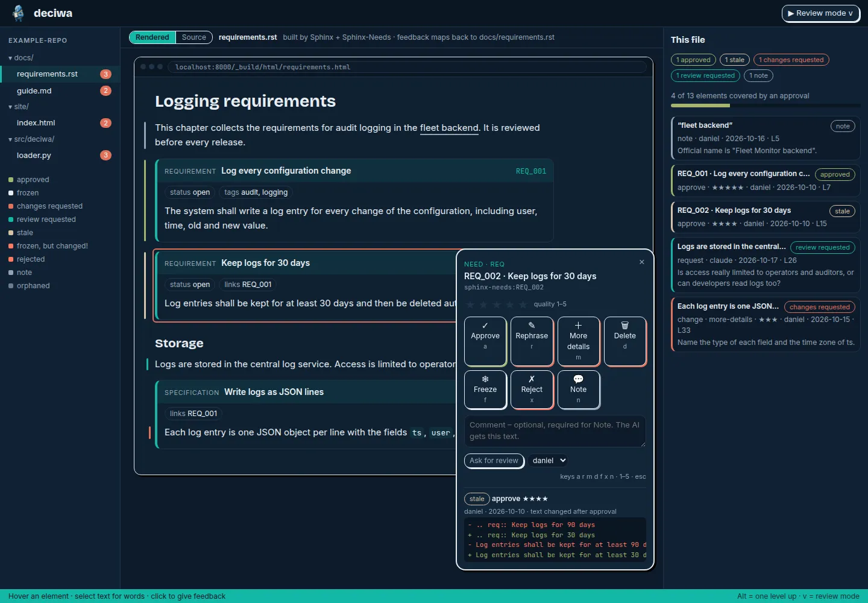The width and height of the screenshot is (868, 603).
Task: Filter by 1 note chip
Action: pyautogui.click(x=759, y=75)
